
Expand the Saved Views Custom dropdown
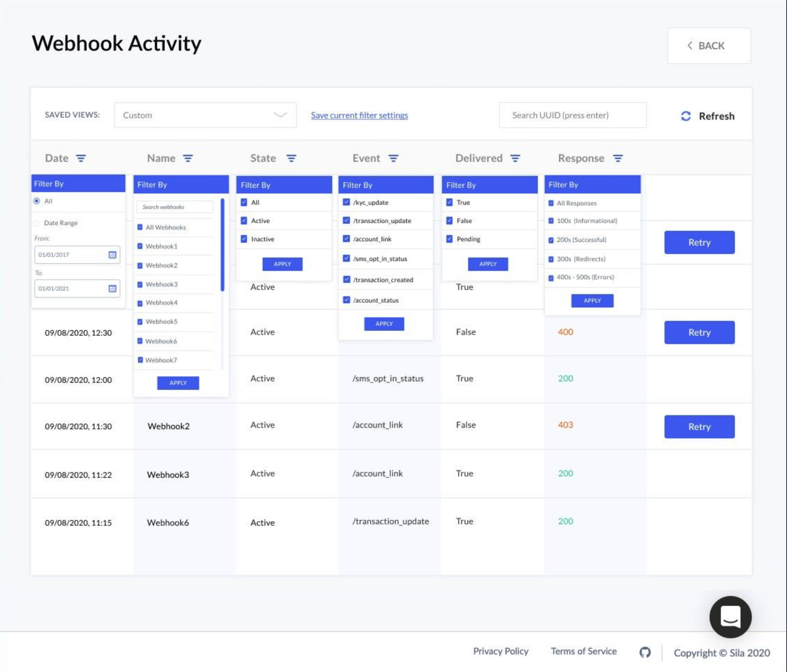pyautogui.click(x=205, y=115)
